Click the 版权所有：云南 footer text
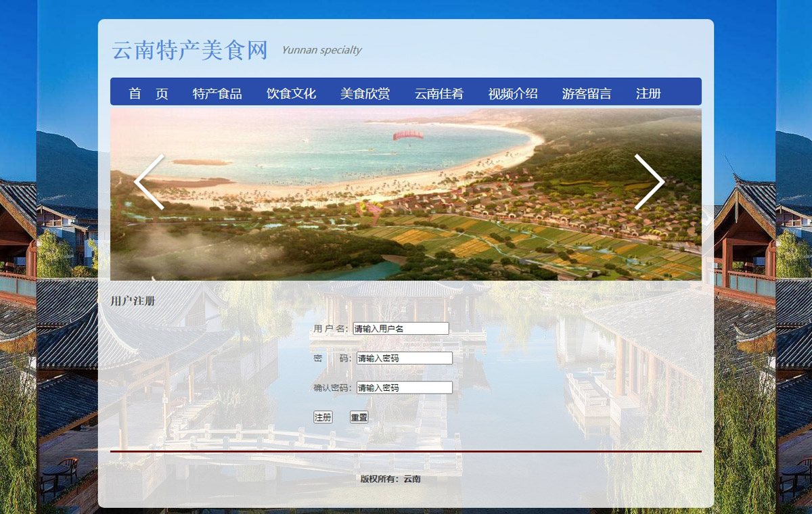Screen dimensions: 812x514 click(x=390, y=479)
